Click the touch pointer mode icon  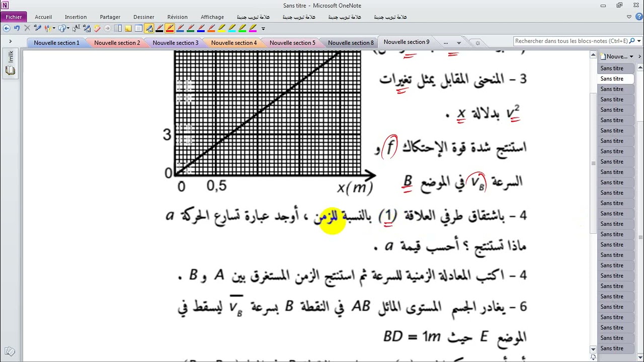(x=62, y=29)
